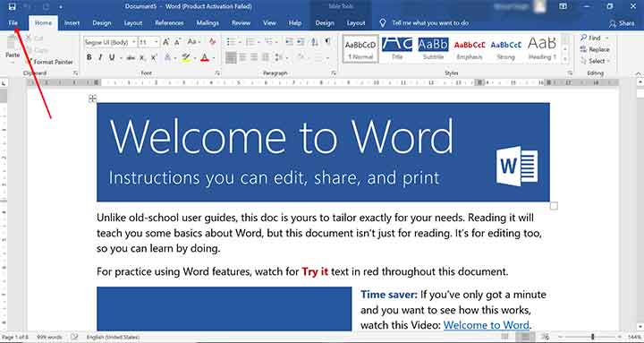Clear all formatting with the eraser A icon
644x343 pixels.
(212, 42)
